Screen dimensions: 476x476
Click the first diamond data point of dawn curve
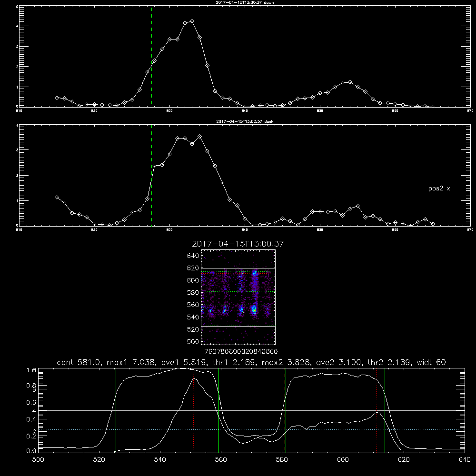point(57,98)
